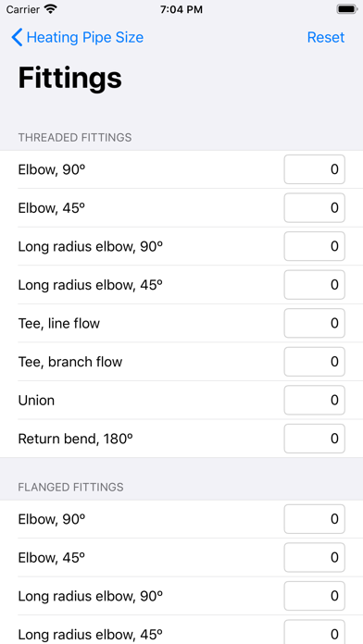
Task: Focus the Tee, line flow input
Action: [x=315, y=323]
